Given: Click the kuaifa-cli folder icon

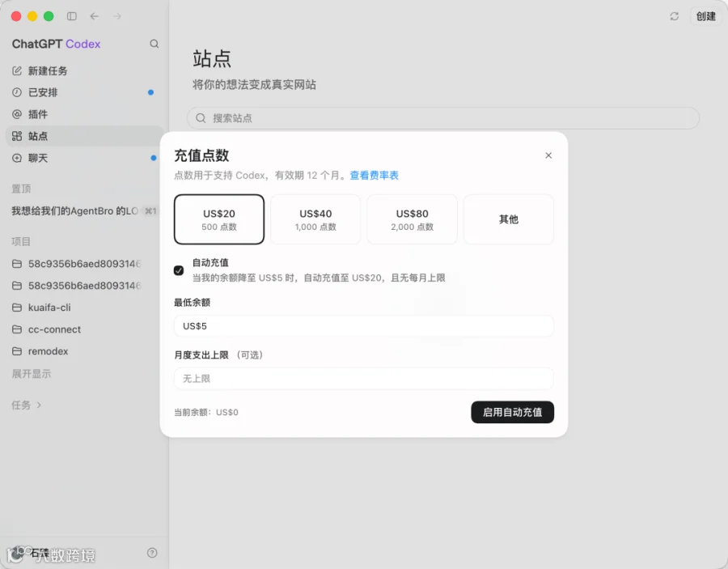Looking at the screenshot, I should tap(17, 308).
